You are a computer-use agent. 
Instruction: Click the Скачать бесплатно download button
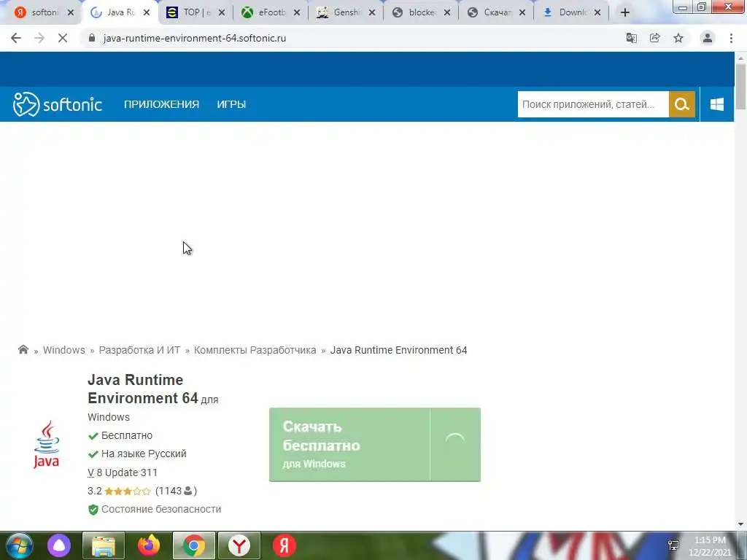(375, 444)
